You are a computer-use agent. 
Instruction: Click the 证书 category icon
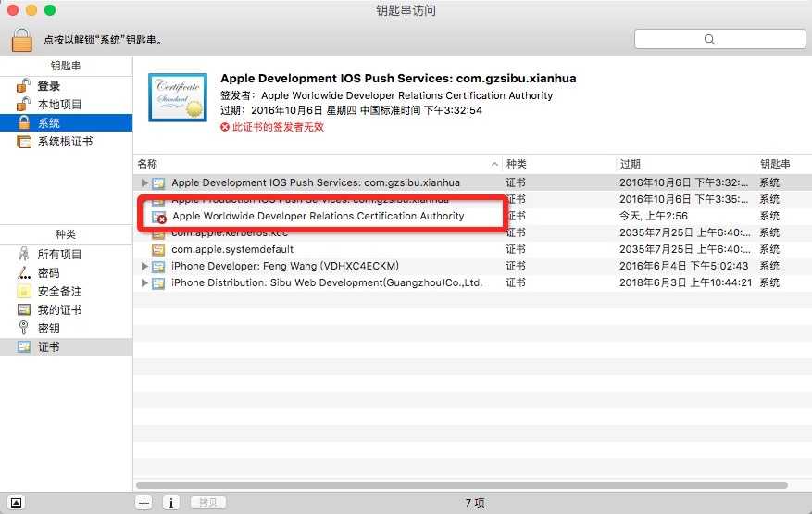point(24,346)
